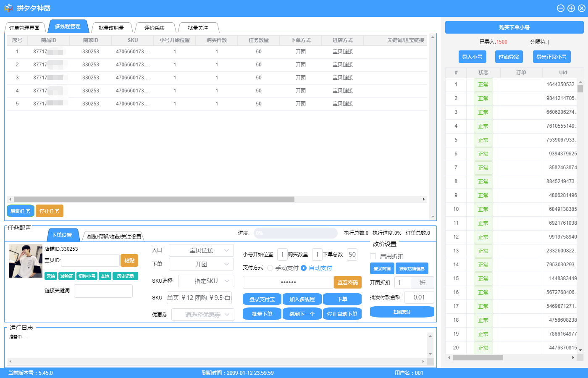Click the green 云端 button
588x378 pixels.
pyautogui.click(x=51, y=276)
